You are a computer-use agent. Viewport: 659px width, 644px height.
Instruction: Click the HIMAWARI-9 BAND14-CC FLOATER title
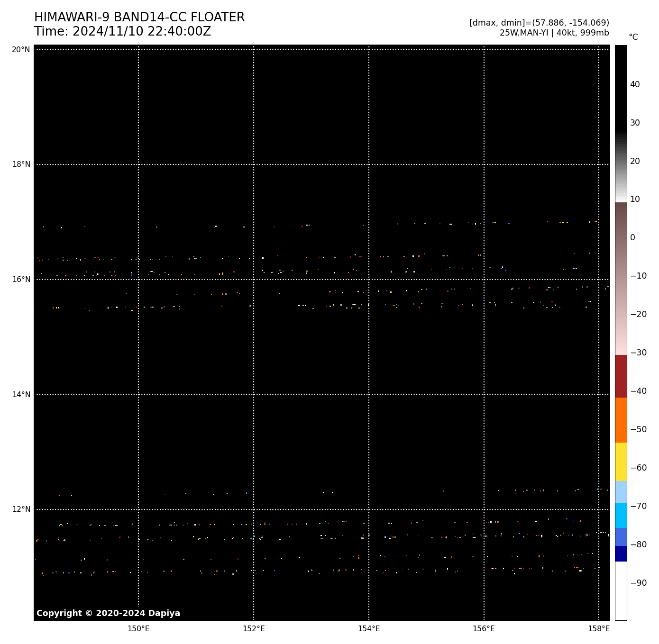tap(139, 18)
